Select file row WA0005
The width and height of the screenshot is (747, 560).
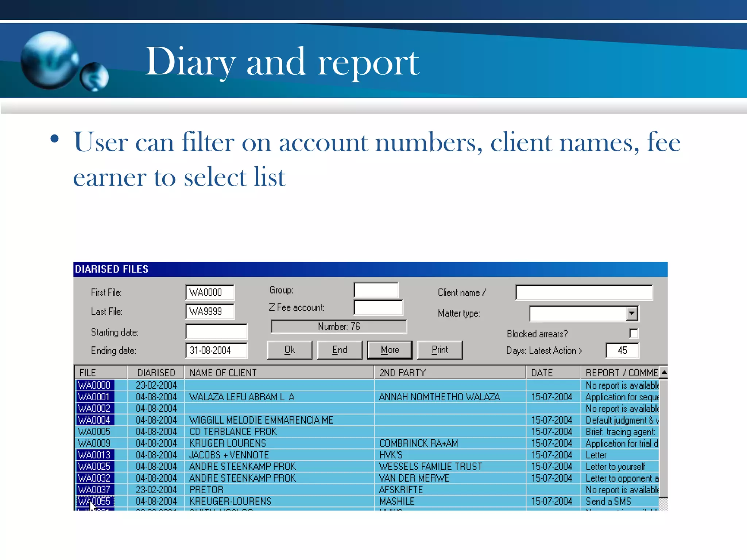(94, 432)
